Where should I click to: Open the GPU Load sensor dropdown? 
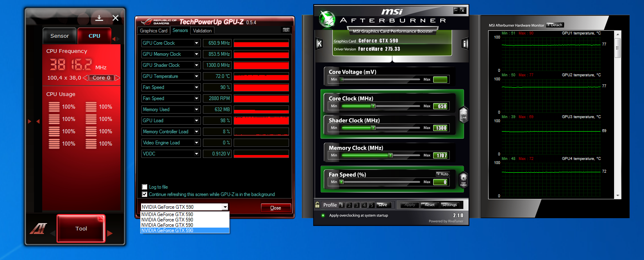pos(197,121)
